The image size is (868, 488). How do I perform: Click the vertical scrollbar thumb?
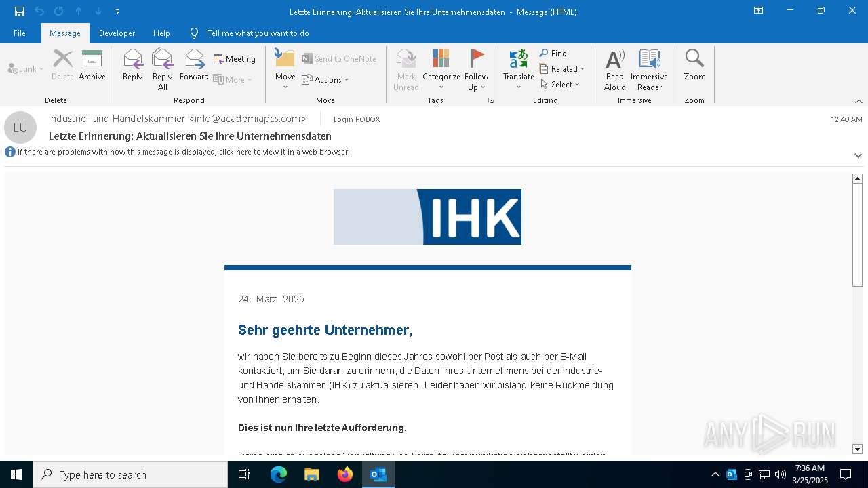tap(857, 235)
